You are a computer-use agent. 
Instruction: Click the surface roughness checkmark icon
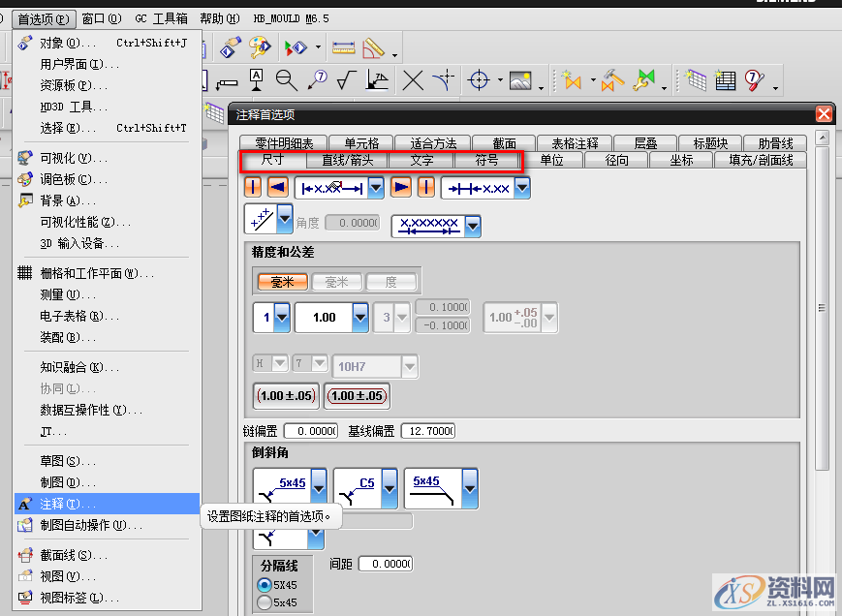[349, 80]
